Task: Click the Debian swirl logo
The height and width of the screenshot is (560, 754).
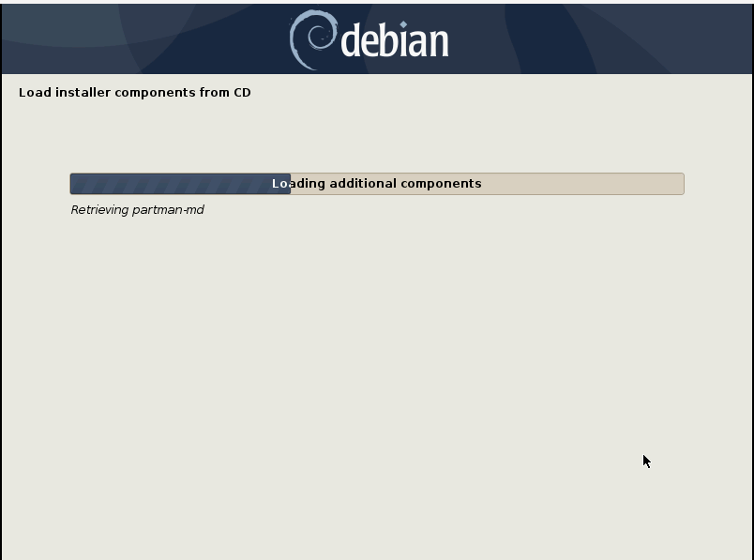Action: pyautogui.click(x=313, y=40)
